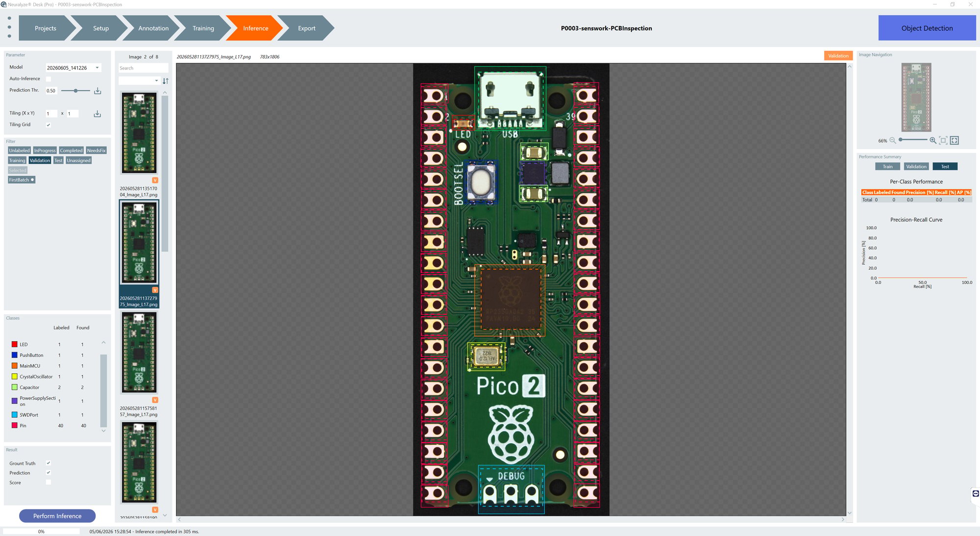This screenshot has width=980, height=536.
Task: Click the classes list up arrow
Action: click(103, 342)
